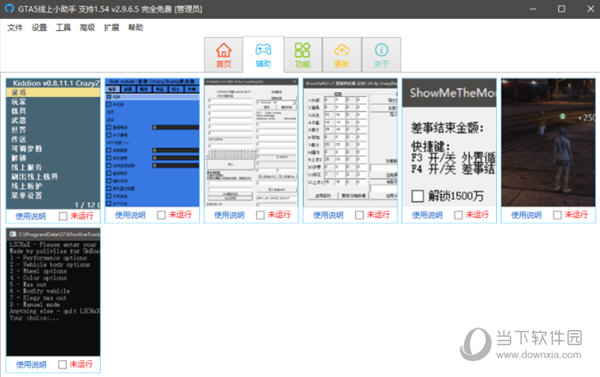
Task: Open 使用说明 under the outfit editor card
Action: [328, 215]
